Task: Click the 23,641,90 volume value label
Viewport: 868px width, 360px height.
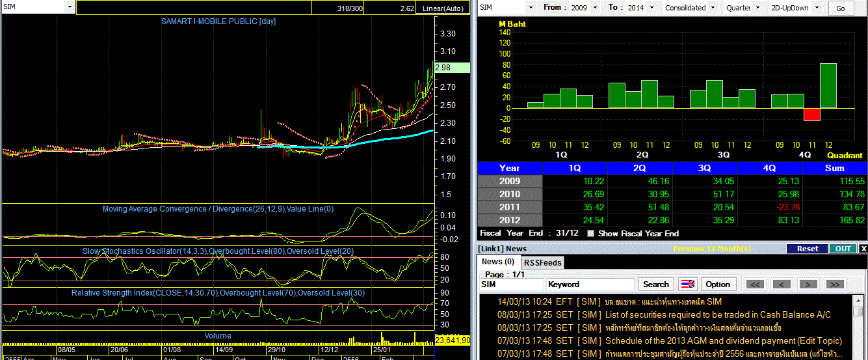Action: coord(453,340)
